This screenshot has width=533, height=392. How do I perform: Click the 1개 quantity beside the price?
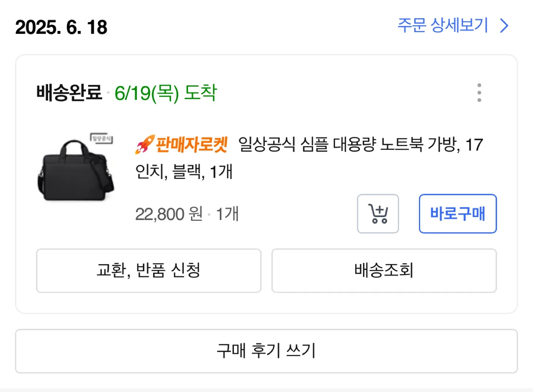click(227, 214)
